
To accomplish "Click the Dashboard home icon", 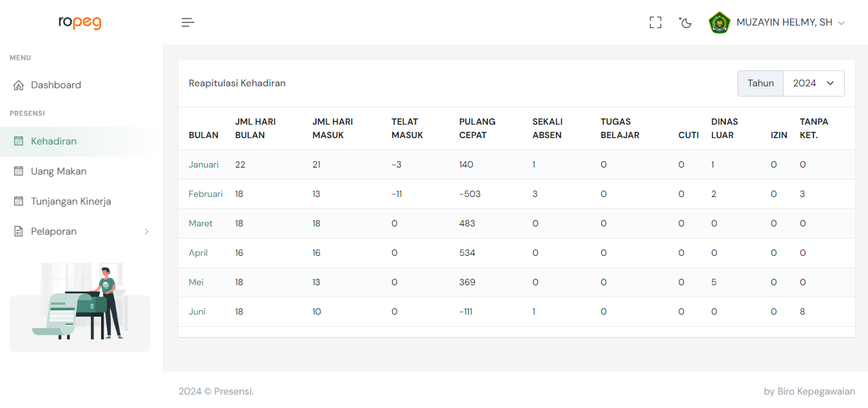I will 19,85.
